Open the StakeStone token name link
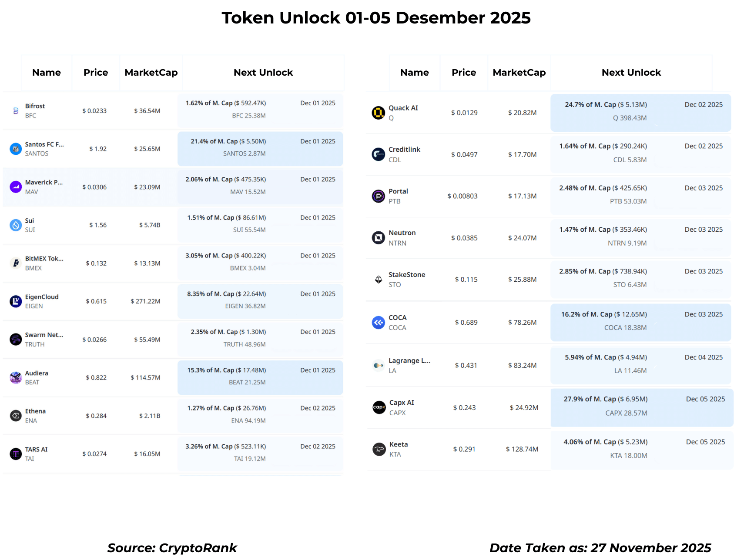Screen dimensions: 744x560 click(x=407, y=275)
